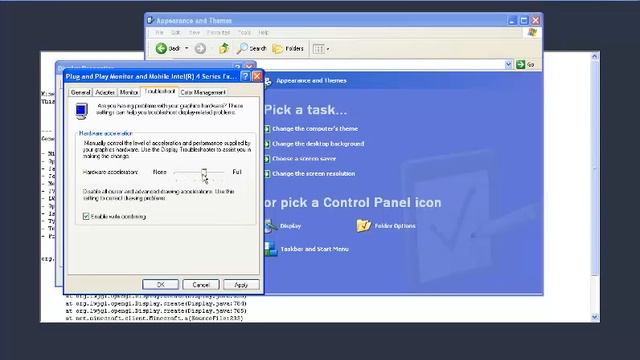Screen dimensions: 640x360
Task: Click arrow icon beside Change the computer's theme
Action: click(x=267, y=129)
